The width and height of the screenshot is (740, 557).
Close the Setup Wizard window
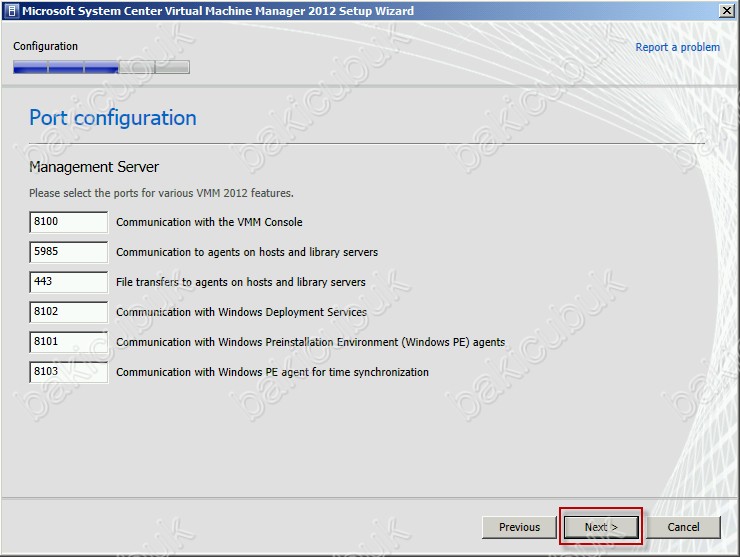point(725,11)
